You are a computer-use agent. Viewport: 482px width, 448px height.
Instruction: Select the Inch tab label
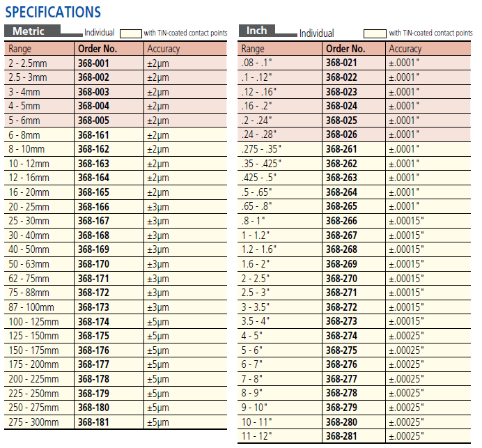tap(256, 31)
